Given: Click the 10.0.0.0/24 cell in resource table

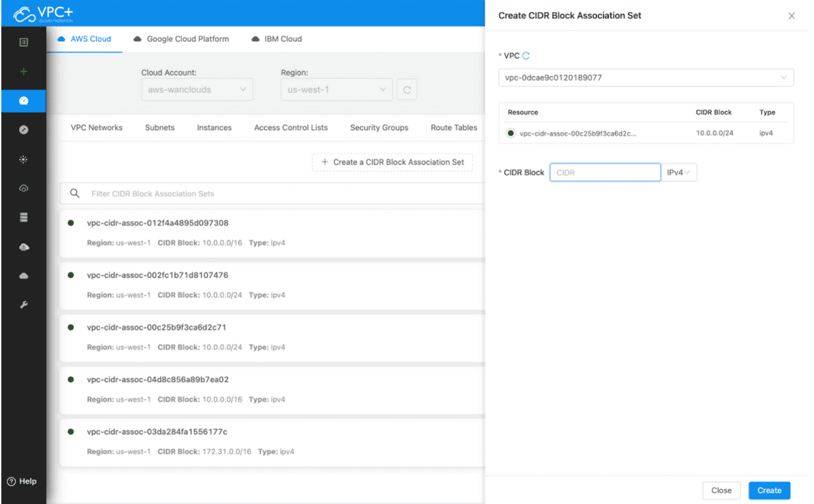Looking at the screenshot, I should click(714, 133).
